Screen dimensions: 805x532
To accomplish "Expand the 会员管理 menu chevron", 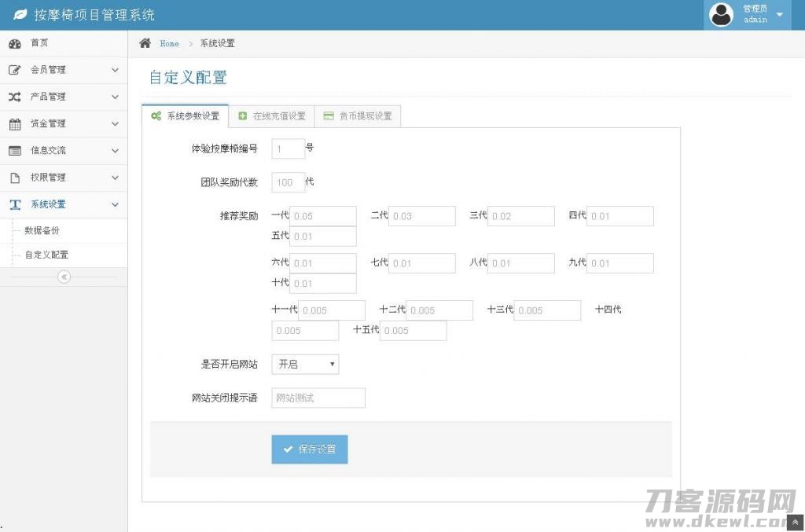I will tap(115, 70).
